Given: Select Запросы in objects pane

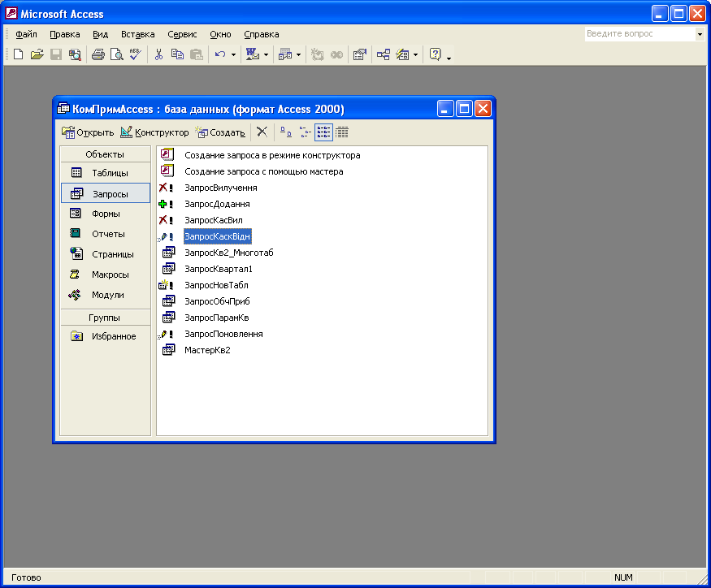Looking at the screenshot, I should click(106, 193).
